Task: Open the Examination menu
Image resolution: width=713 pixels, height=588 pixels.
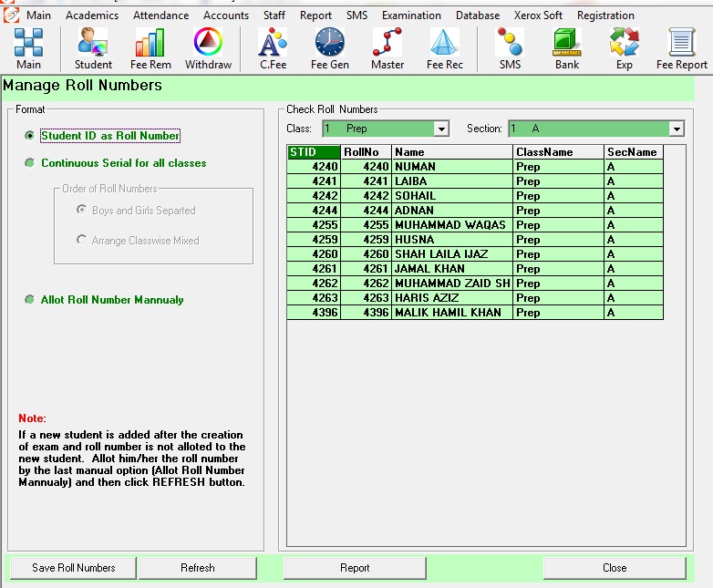Action: click(x=411, y=15)
